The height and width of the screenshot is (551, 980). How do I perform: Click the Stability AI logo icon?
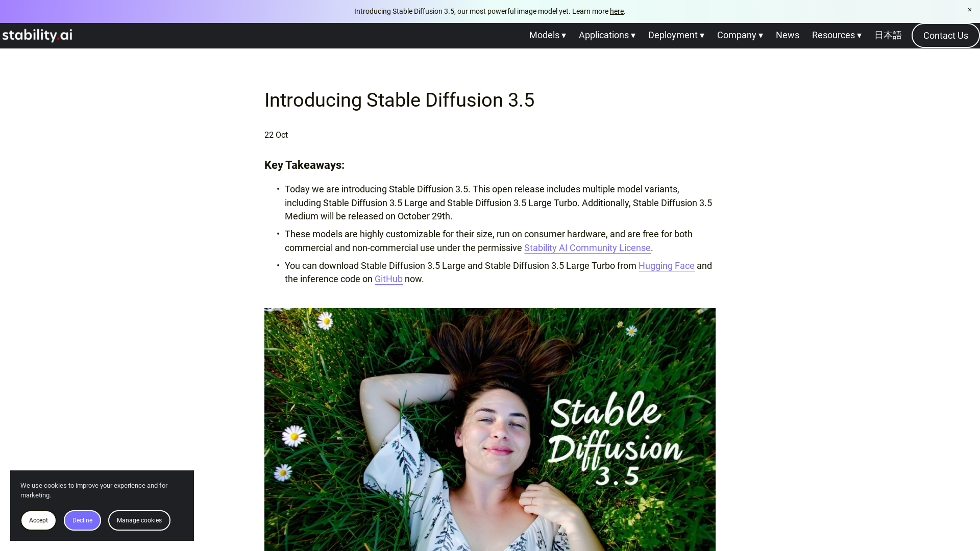(37, 36)
